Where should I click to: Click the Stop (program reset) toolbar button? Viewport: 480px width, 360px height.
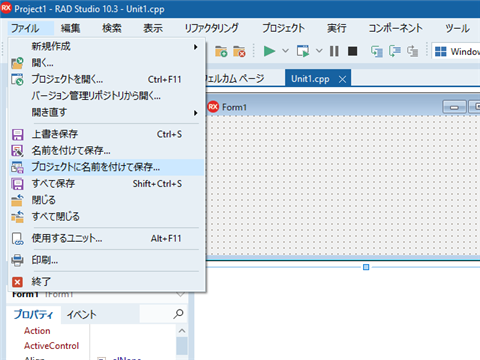[352, 51]
